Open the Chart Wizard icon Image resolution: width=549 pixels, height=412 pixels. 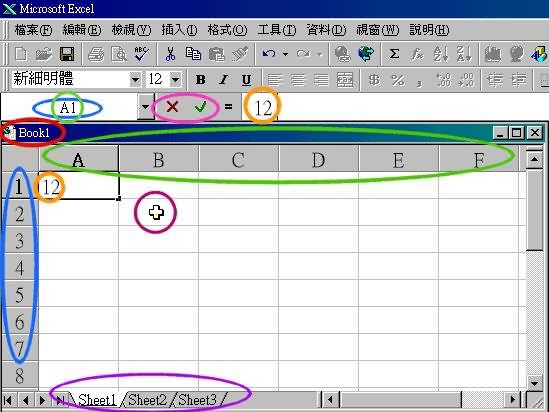pos(493,54)
